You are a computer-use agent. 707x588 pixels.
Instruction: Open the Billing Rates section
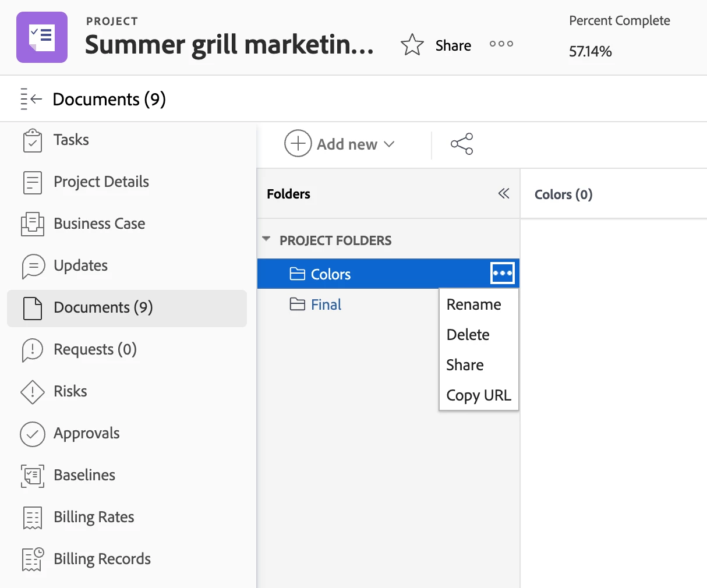click(93, 517)
